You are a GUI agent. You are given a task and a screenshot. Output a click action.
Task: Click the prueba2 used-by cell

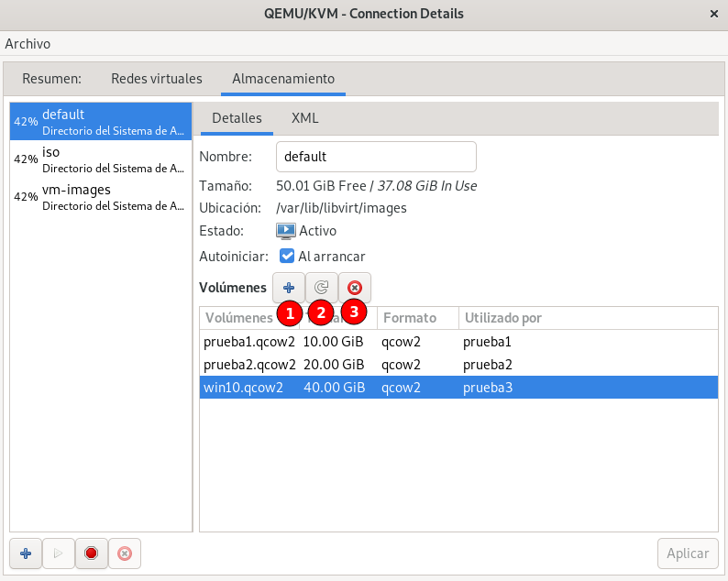(488, 365)
